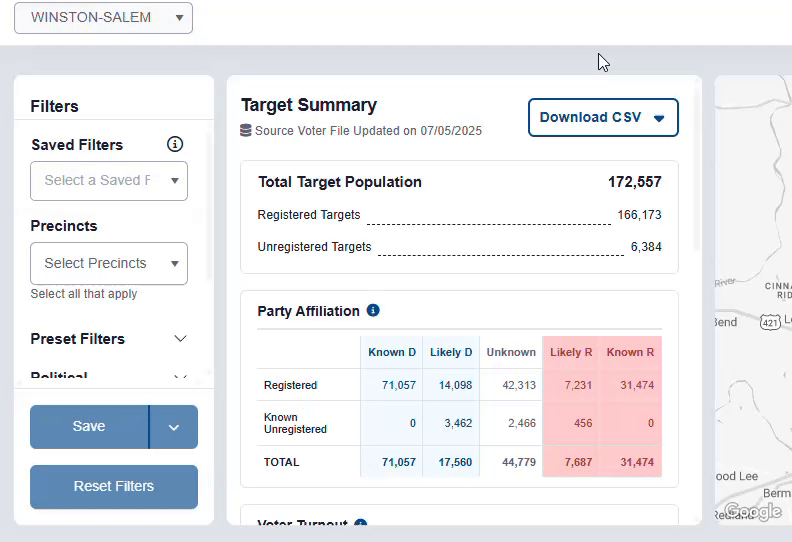Screen dimensions: 792x542
Task: Open the Select a Saved Filter dropdown
Action: pos(109,181)
